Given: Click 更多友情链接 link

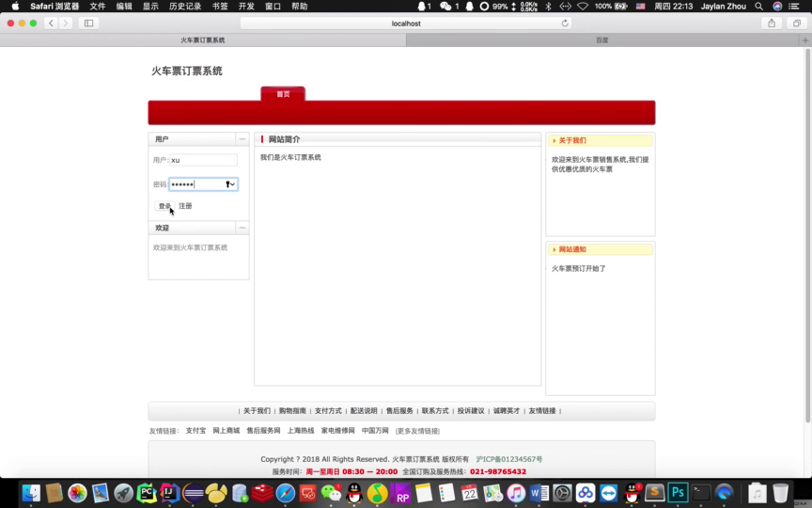Looking at the screenshot, I should (x=417, y=431).
